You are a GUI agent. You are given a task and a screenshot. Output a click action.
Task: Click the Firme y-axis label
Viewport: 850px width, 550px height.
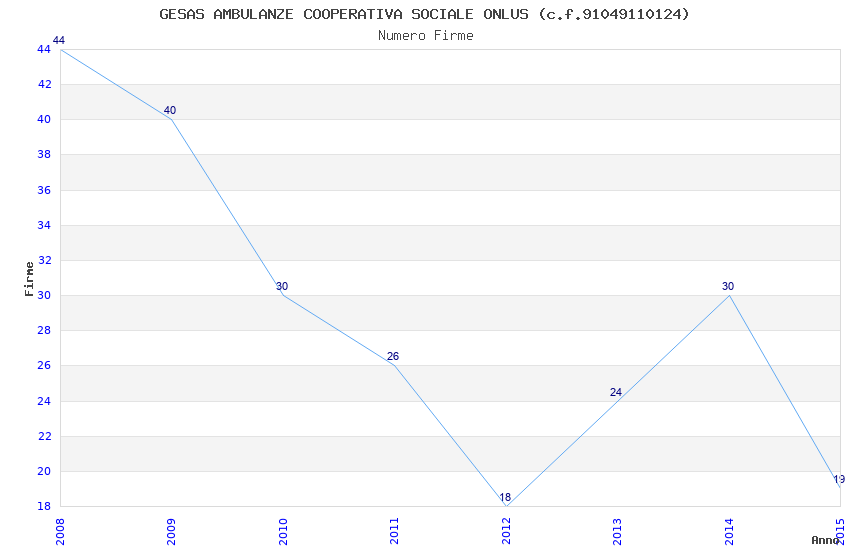(x=29, y=279)
